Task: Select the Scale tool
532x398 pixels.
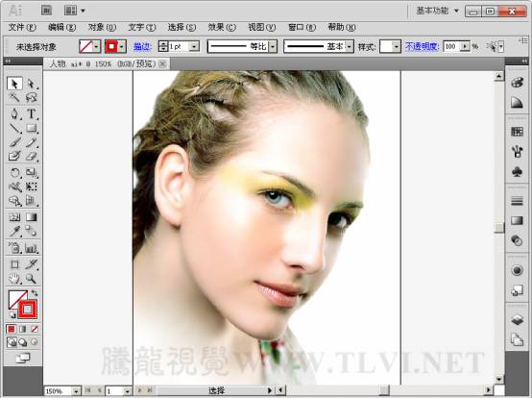Action: (31, 172)
